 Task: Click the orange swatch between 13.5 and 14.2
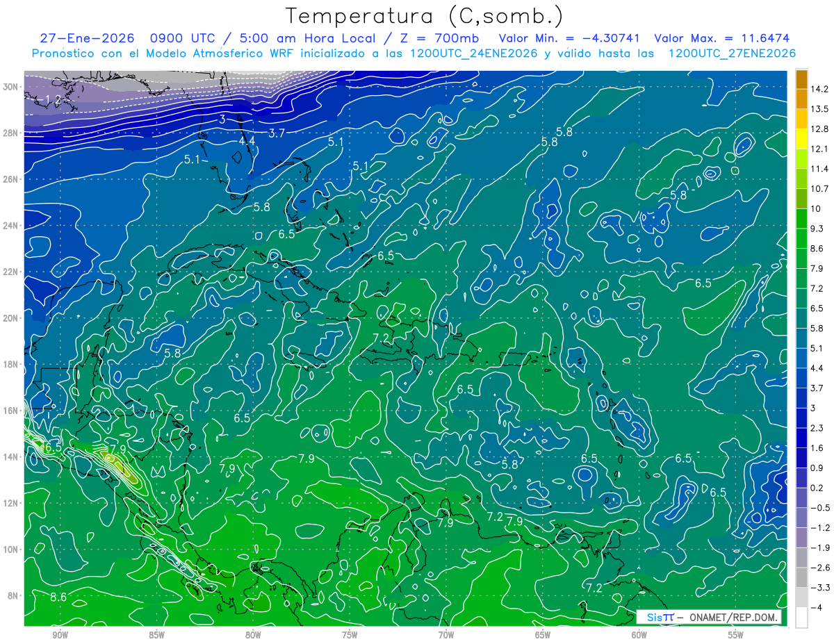click(801, 99)
